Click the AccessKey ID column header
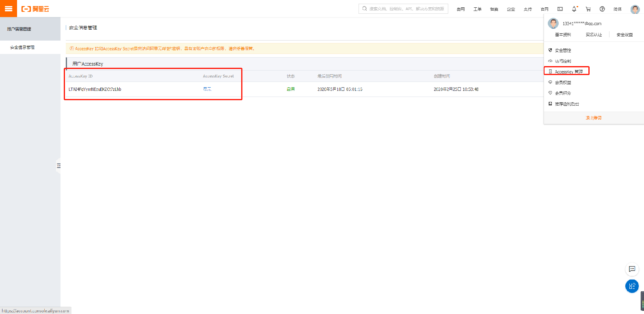This screenshot has height=314, width=644. 80,76
